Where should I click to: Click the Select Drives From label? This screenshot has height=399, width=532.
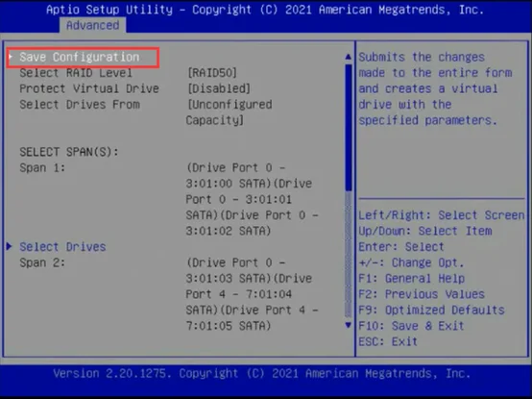pos(80,105)
